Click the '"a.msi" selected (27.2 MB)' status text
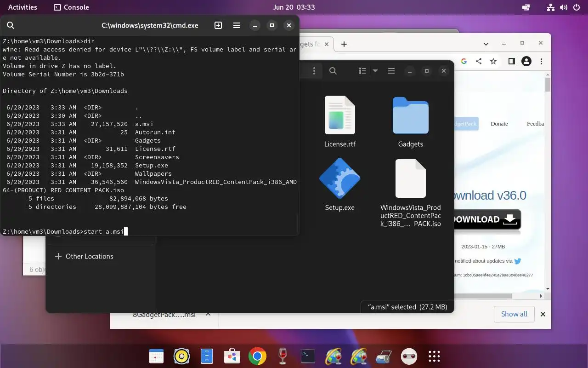Viewport: 588px width, 368px height. tap(407, 307)
